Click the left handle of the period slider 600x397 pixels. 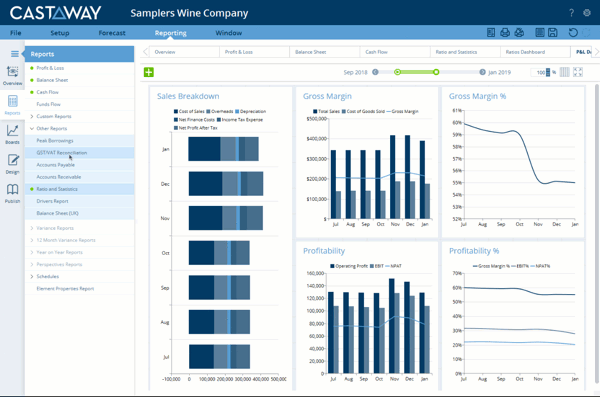(398, 72)
